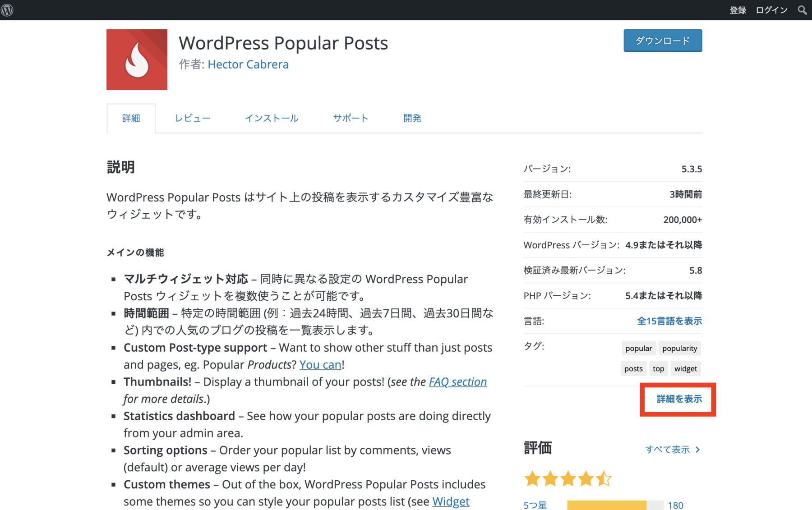812x510 pixels.
Task: Click すべて表示 reviews link
Action: coord(668,450)
